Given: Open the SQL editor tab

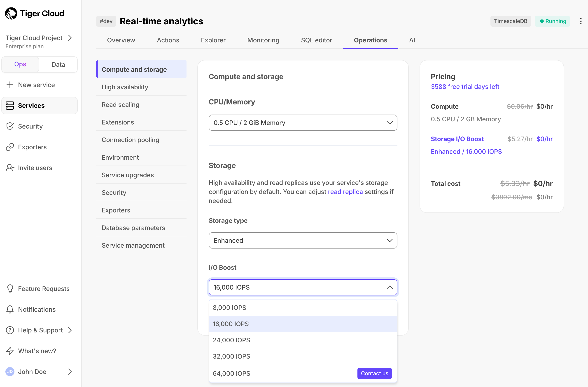Looking at the screenshot, I should (317, 40).
